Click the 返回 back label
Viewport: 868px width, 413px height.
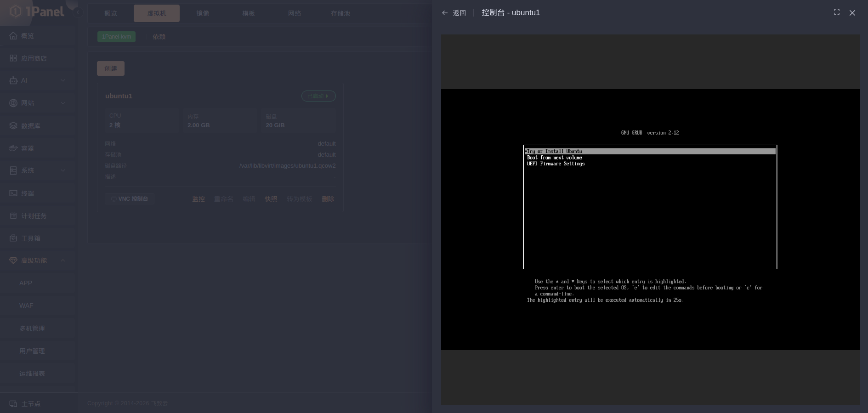pyautogui.click(x=459, y=13)
